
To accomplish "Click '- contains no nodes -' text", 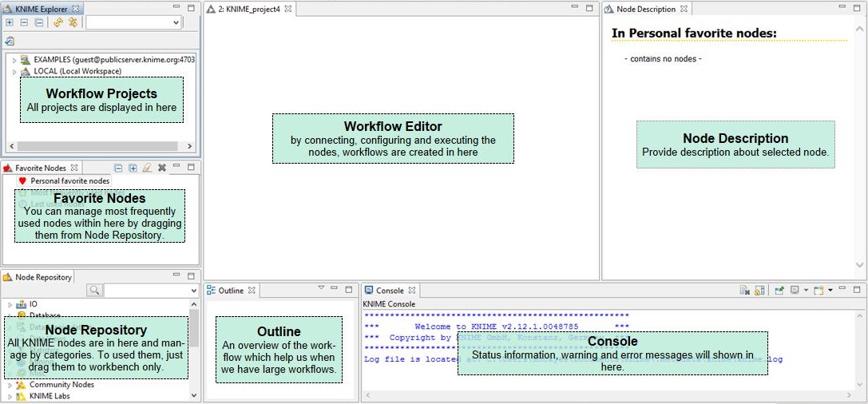I will pyautogui.click(x=664, y=58).
